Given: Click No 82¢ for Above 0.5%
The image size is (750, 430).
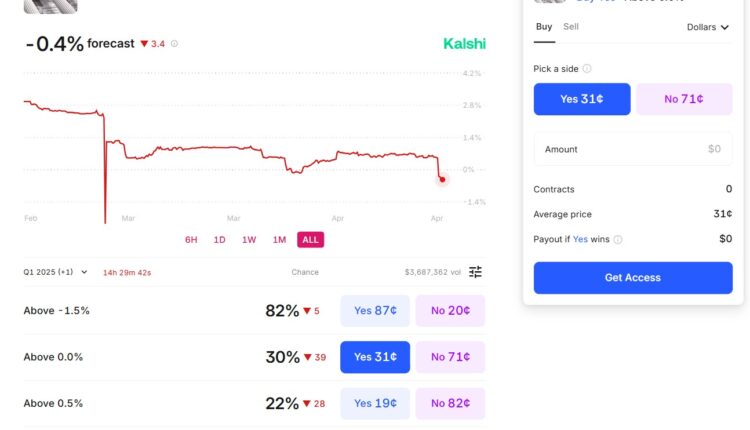Looking at the screenshot, I should pos(450,403).
